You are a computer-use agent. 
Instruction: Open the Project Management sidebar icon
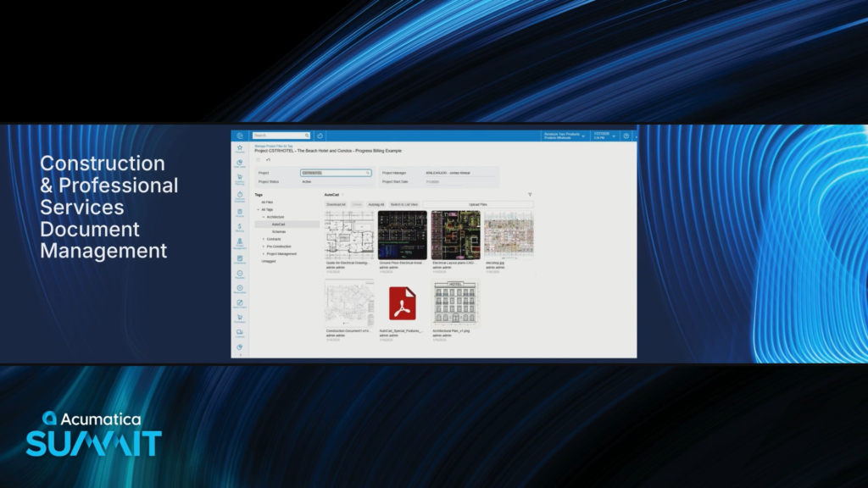(240, 242)
